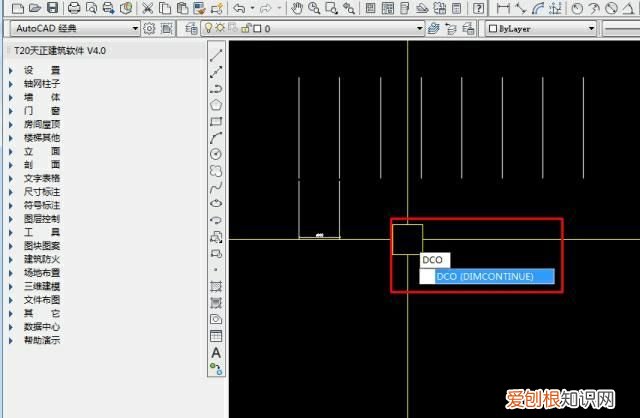Screen dimensions: 640x418
Task: Select the Line draw tool
Action: tap(216, 53)
